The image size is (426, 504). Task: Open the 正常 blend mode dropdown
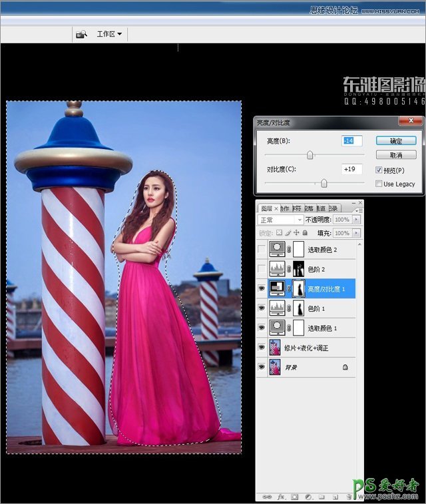click(280, 220)
